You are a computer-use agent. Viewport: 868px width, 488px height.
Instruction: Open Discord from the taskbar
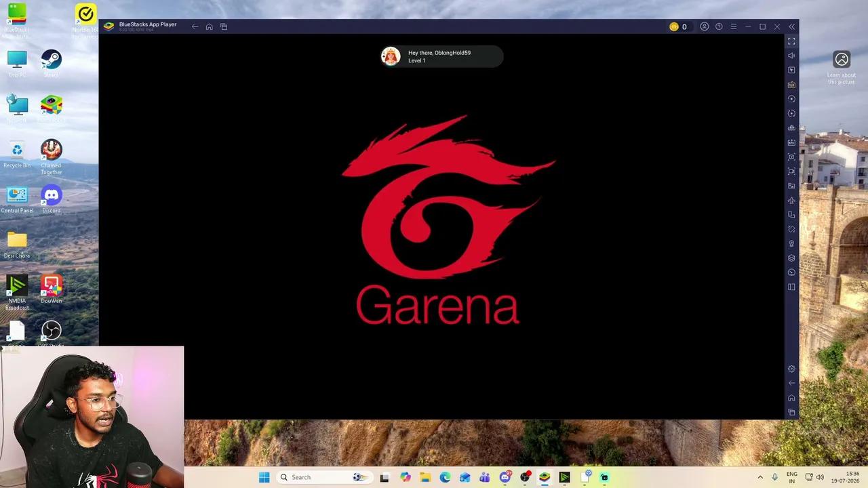pos(505,477)
